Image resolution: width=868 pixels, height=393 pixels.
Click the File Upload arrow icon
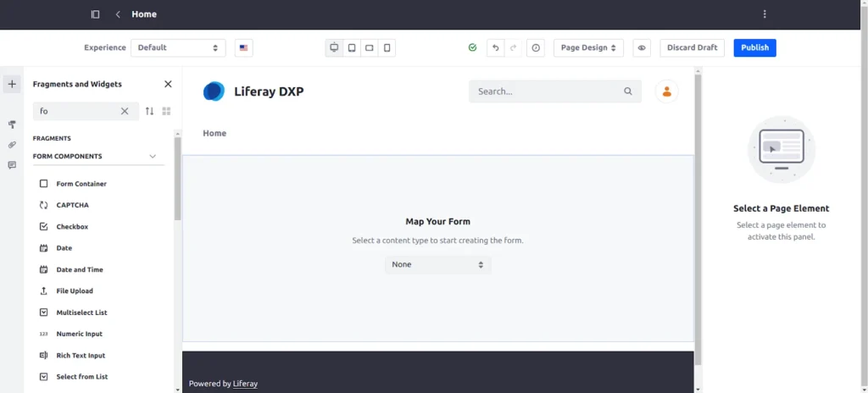pyautogui.click(x=44, y=291)
